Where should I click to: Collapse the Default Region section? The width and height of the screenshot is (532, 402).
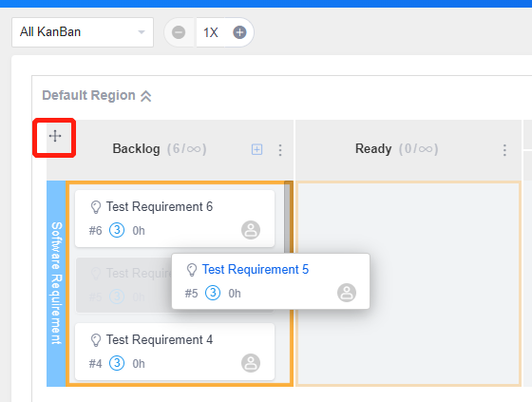pyautogui.click(x=146, y=96)
